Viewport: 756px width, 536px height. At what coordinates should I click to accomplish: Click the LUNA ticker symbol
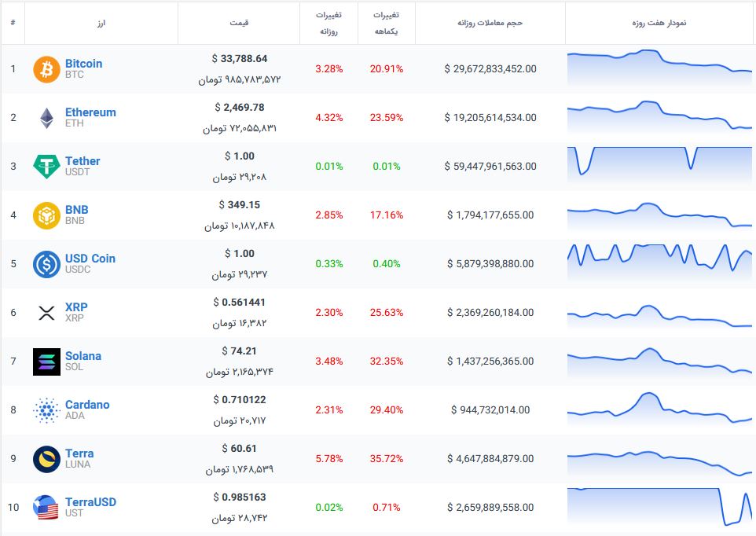point(78,464)
